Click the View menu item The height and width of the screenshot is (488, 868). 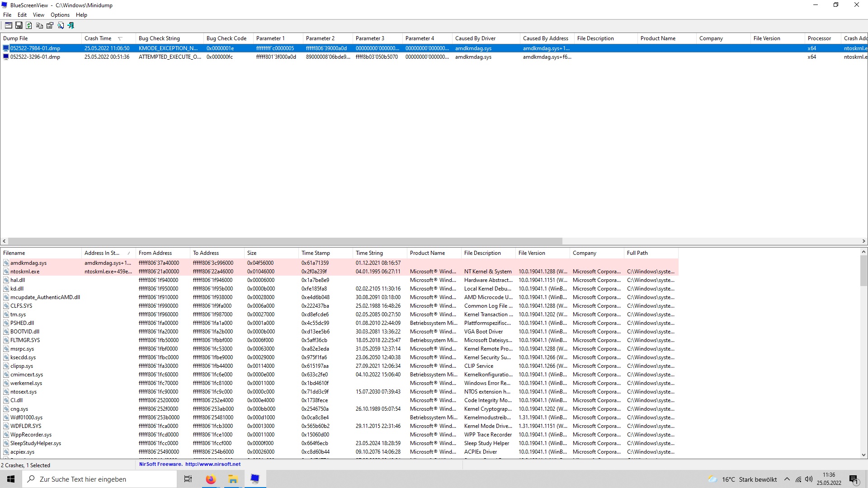(38, 15)
